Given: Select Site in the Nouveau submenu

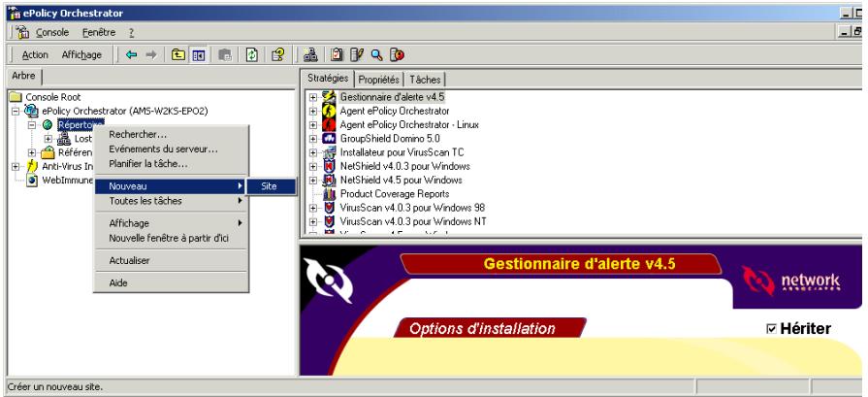Looking at the screenshot, I should click(272, 186).
